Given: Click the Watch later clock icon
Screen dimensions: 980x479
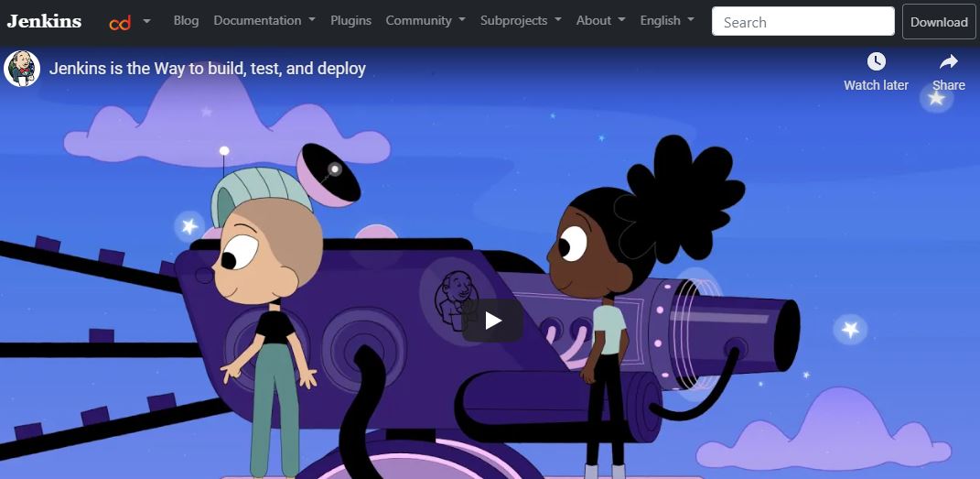Looking at the screenshot, I should (877, 61).
